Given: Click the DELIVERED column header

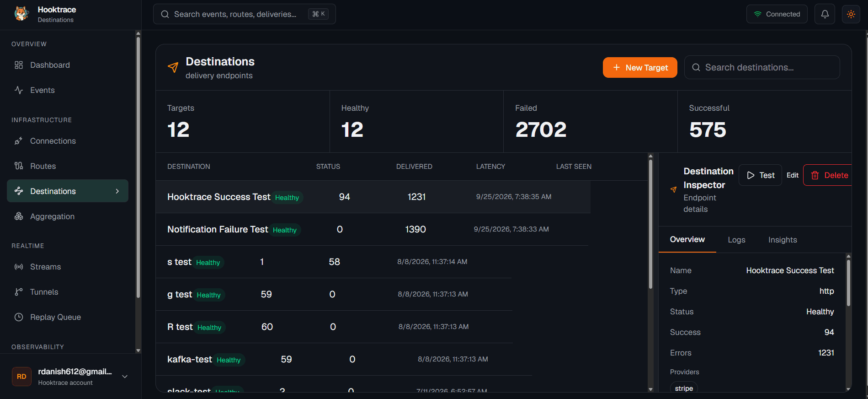Looking at the screenshot, I should (414, 167).
